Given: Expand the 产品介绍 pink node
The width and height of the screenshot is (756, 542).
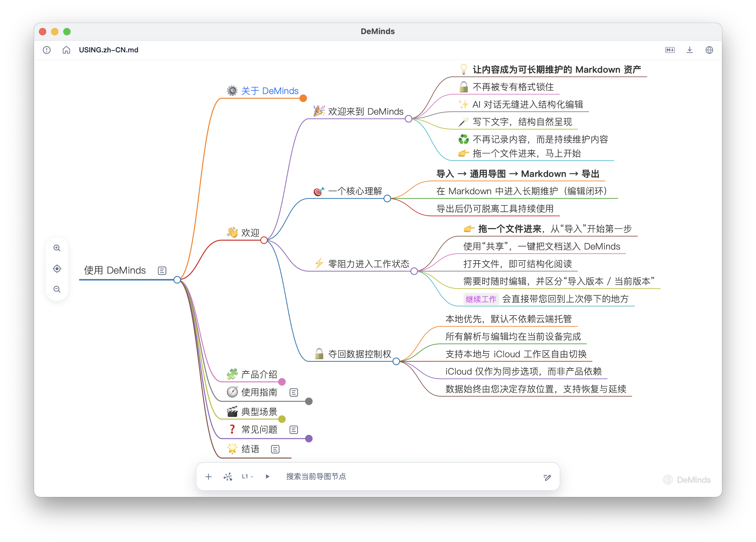Looking at the screenshot, I should point(282,382).
